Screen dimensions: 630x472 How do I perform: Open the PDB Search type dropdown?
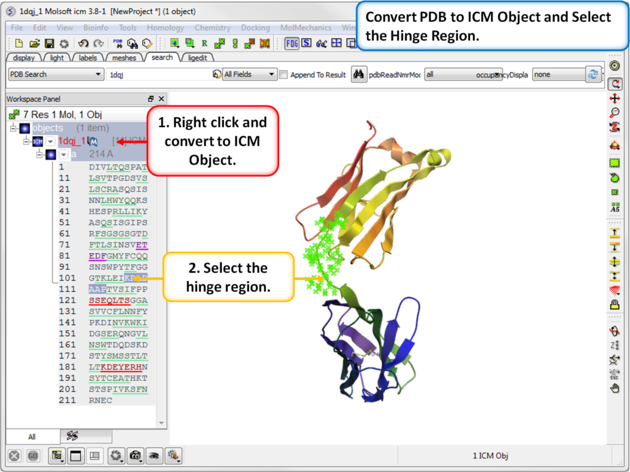point(55,75)
